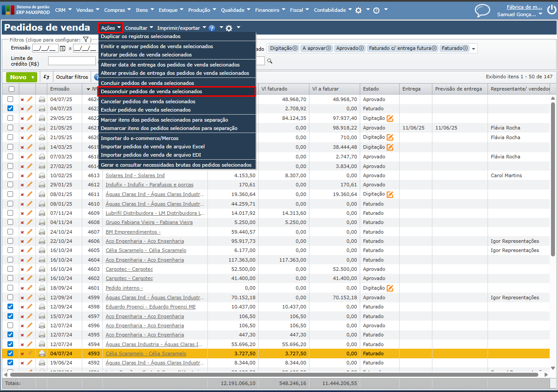Image resolution: width=558 pixels, height=392 pixels.
Task: Open the Estado filter dropdown arrow
Action: 473,49
